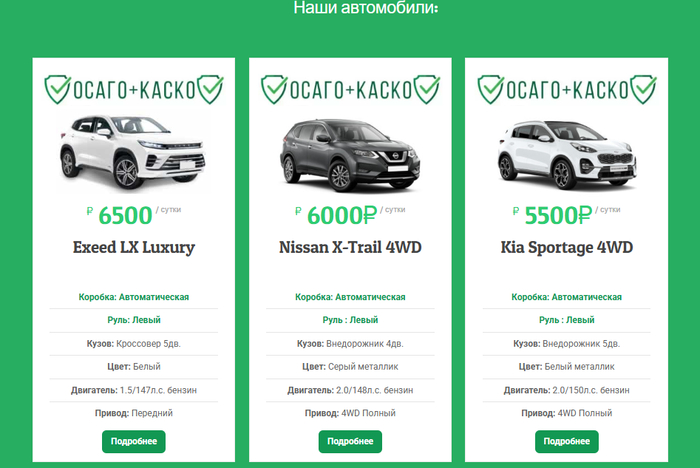Click the right shield icon on Kia card
The height and width of the screenshot is (468, 700).
(643, 89)
